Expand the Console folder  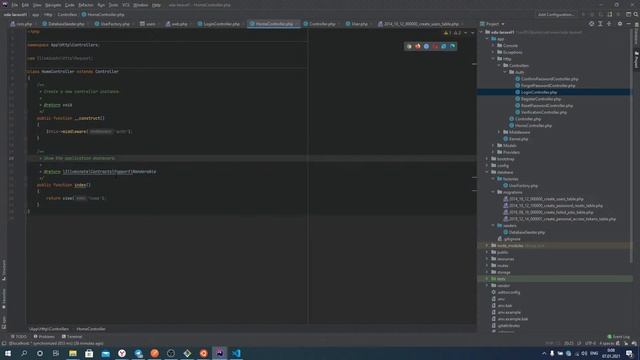[493, 46]
